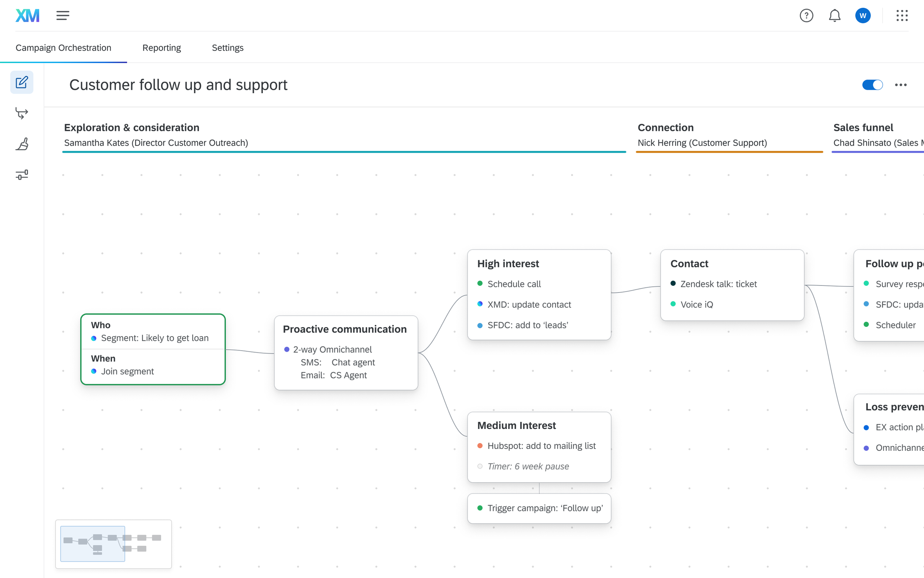Click the XM logo
Image resolution: width=924 pixels, height=578 pixels.
(x=27, y=16)
